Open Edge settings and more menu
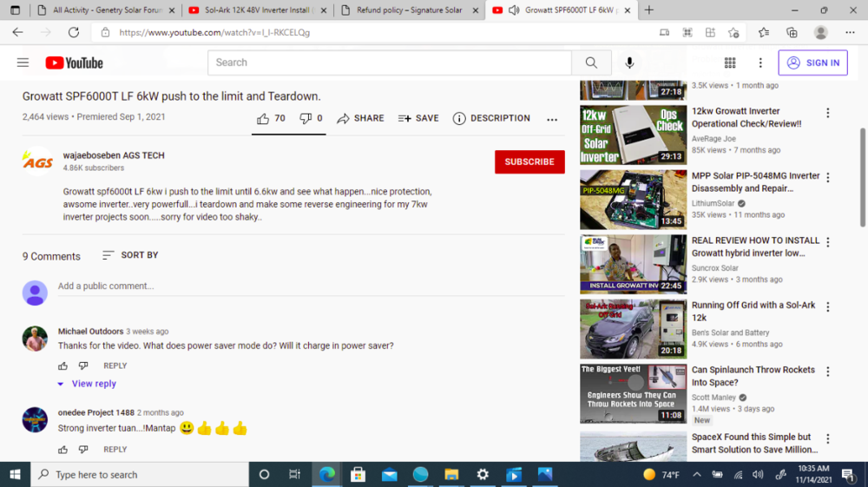This screenshot has height=487, width=868. 851,33
